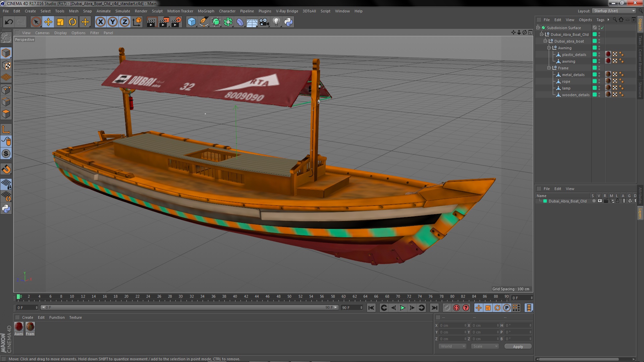
Task: Open the World coordinate dropdown
Action: [x=452, y=346]
